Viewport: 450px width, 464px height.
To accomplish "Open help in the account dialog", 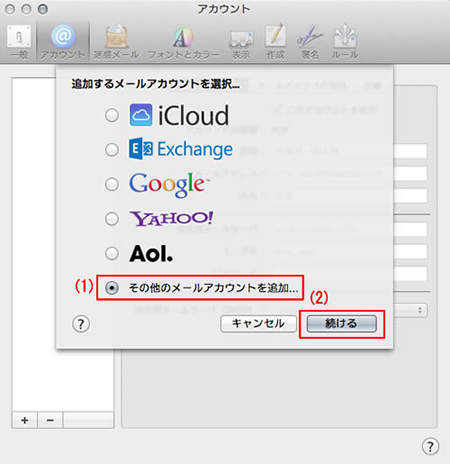I will 81,324.
